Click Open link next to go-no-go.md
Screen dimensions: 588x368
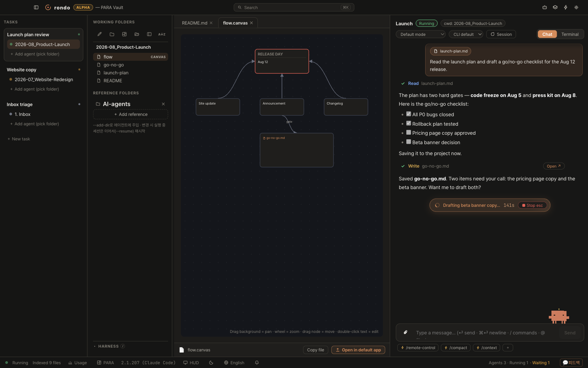554,166
